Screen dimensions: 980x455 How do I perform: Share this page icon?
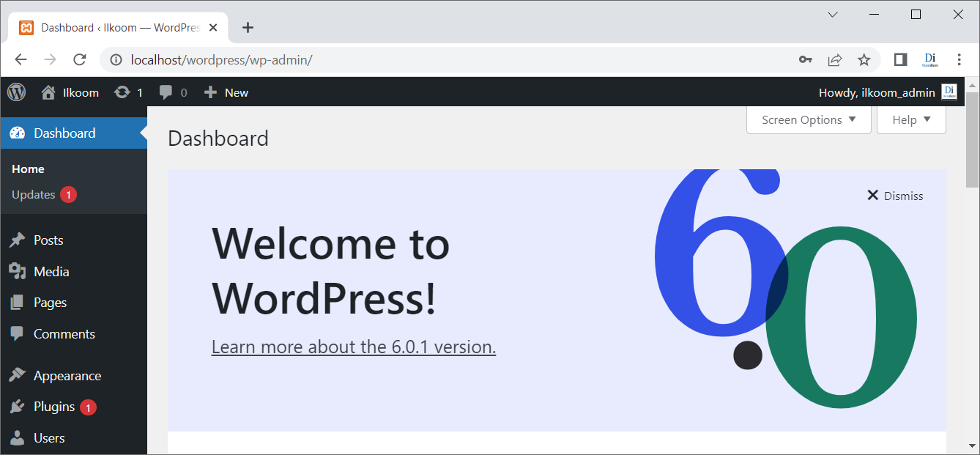pyautogui.click(x=835, y=60)
